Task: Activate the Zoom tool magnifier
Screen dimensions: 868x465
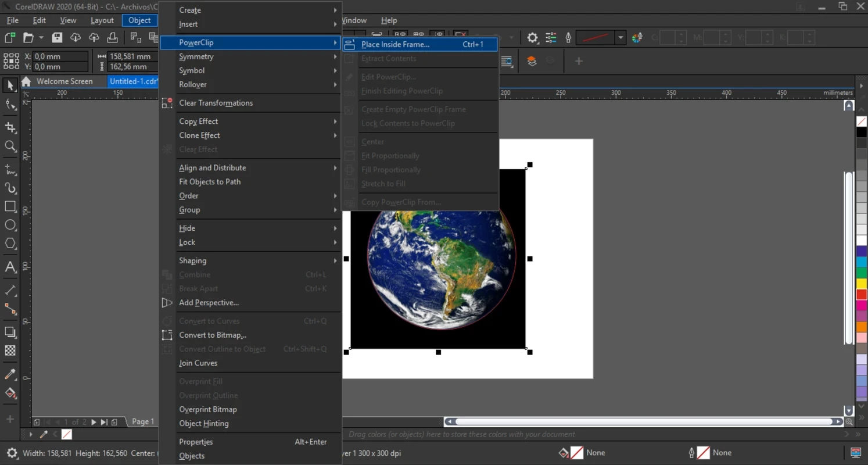Action: pos(10,146)
